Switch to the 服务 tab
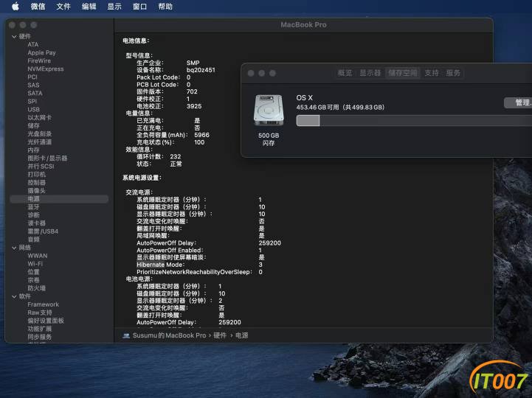 453,73
